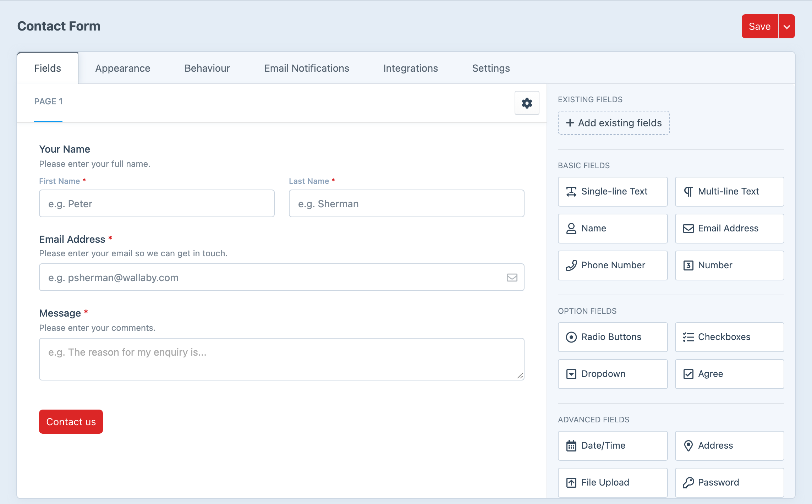
Task: Click the EXISTING FIELDS heading
Action: pyautogui.click(x=590, y=99)
